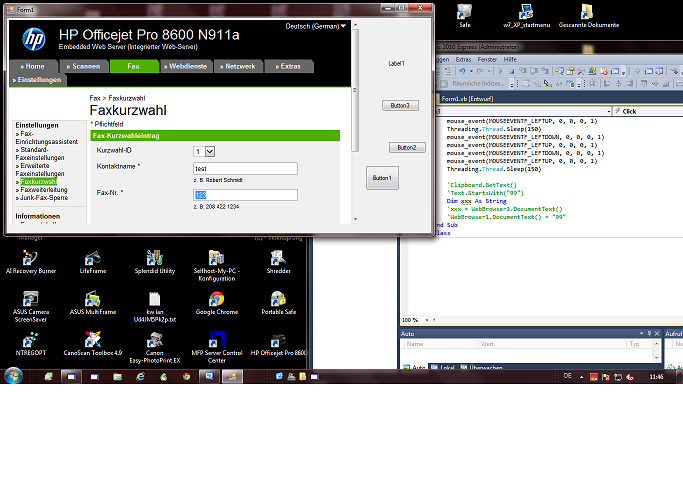Open Internet Explorer from taskbar

[140, 377]
